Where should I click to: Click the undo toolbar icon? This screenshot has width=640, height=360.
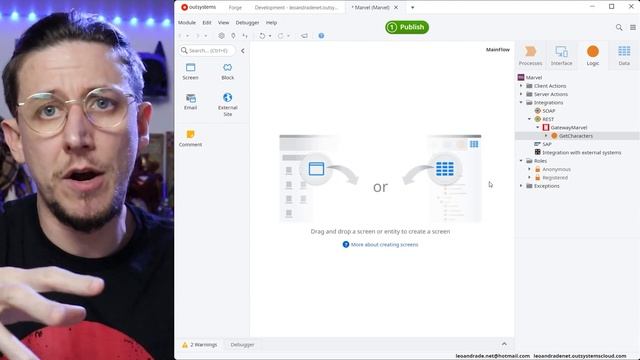point(262,36)
